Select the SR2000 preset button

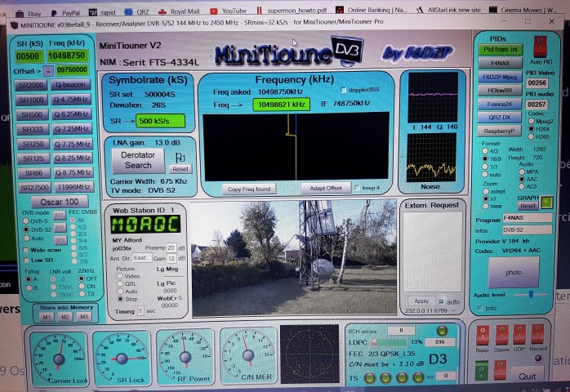[x=32, y=85]
